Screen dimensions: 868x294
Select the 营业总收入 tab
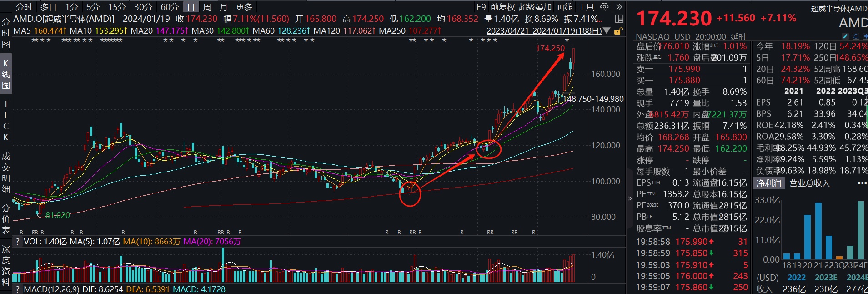coord(809,183)
